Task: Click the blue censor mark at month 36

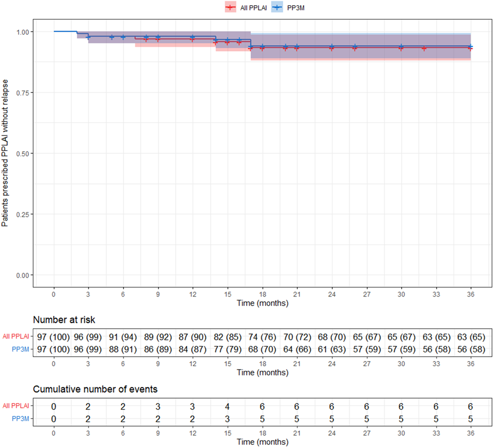Action: tap(470, 46)
